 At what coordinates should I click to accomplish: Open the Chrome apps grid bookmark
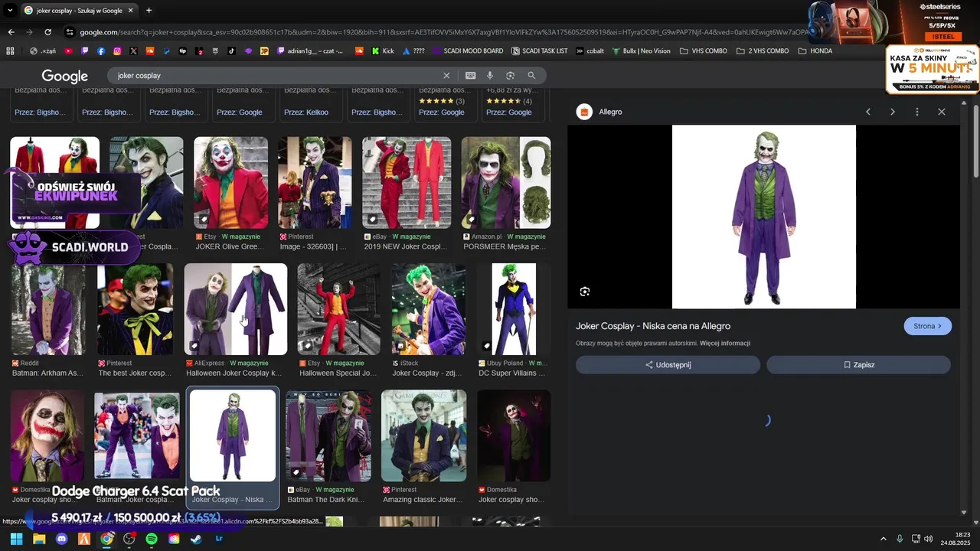[x=10, y=51]
